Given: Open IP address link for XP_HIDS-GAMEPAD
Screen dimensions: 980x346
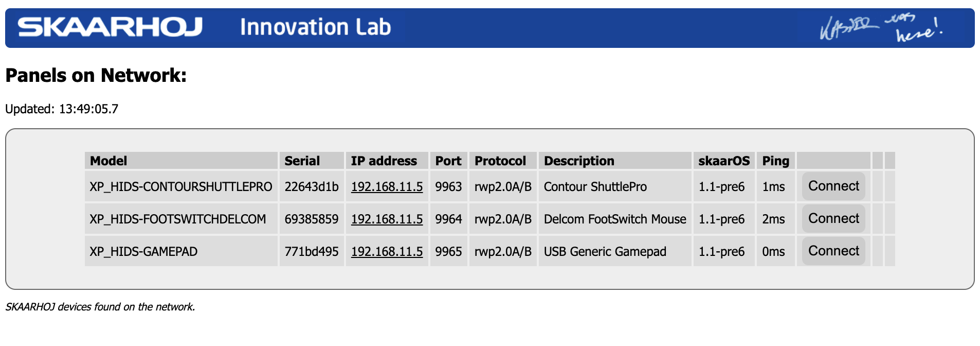Looking at the screenshot, I should (x=387, y=251).
